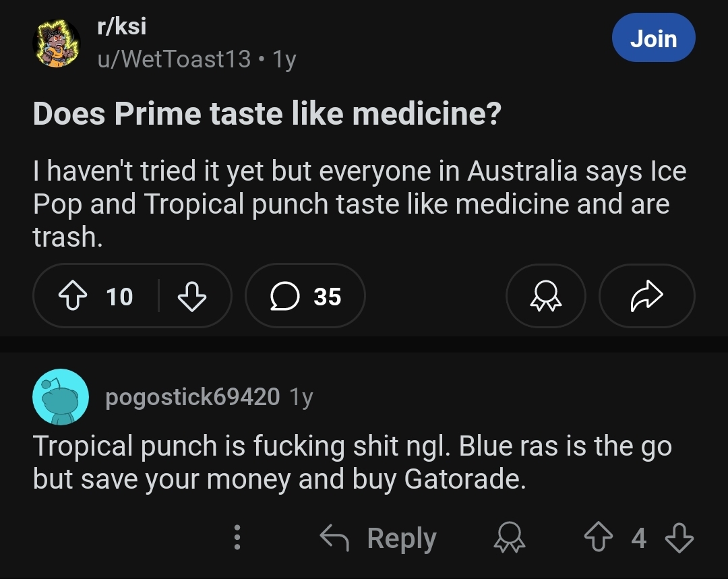View pogostick69420's avatar
This screenshot has height=579, width=728.
[61, 397]
